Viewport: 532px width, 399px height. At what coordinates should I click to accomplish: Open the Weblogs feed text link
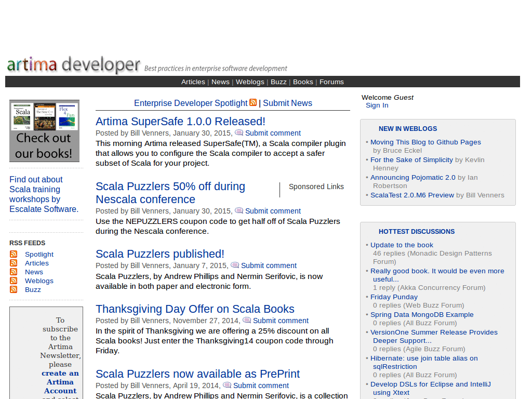39,281
